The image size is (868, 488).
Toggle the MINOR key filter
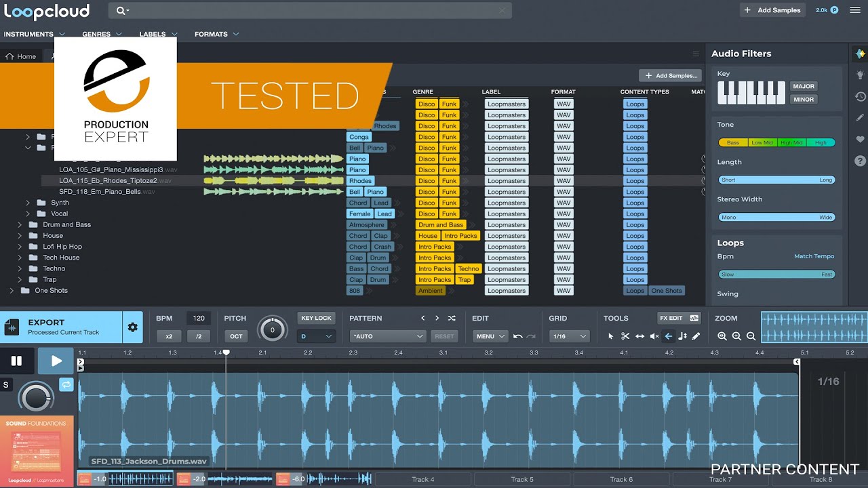[x=804, y=99]
